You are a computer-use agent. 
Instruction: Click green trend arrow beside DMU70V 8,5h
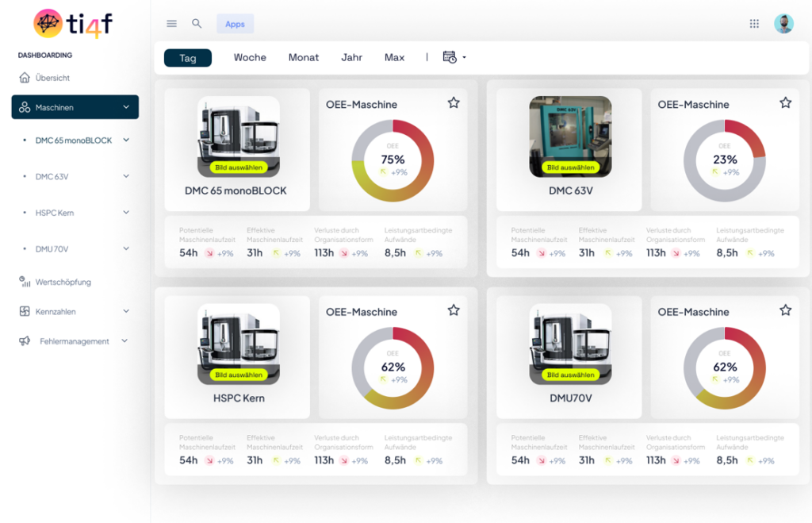pos(750,460)
